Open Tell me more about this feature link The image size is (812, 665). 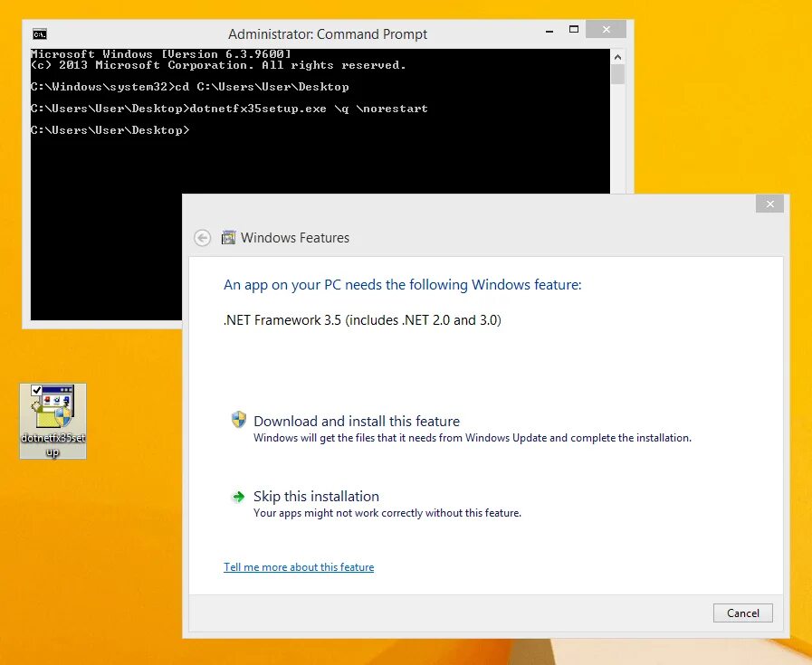tap(299, 567)
